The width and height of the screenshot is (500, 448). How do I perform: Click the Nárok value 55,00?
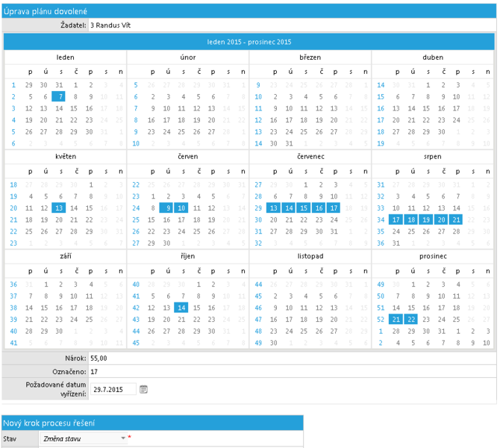(x=99, y=358)
